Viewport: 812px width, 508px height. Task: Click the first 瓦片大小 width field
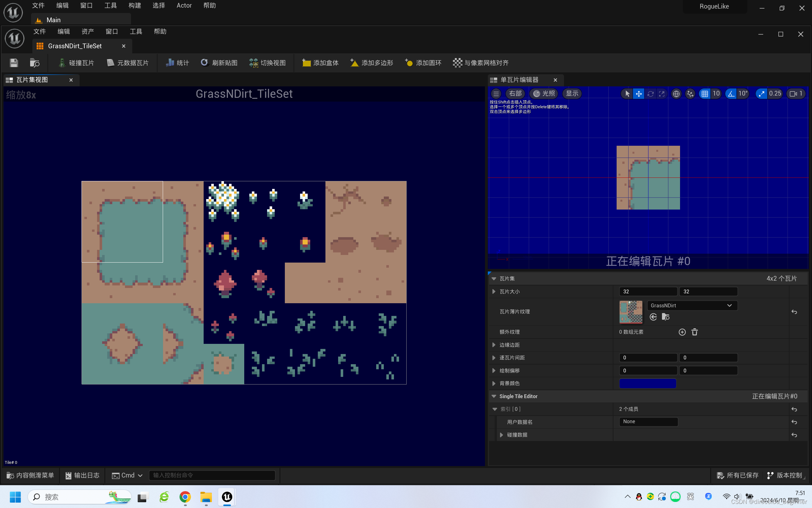(648, 292)
